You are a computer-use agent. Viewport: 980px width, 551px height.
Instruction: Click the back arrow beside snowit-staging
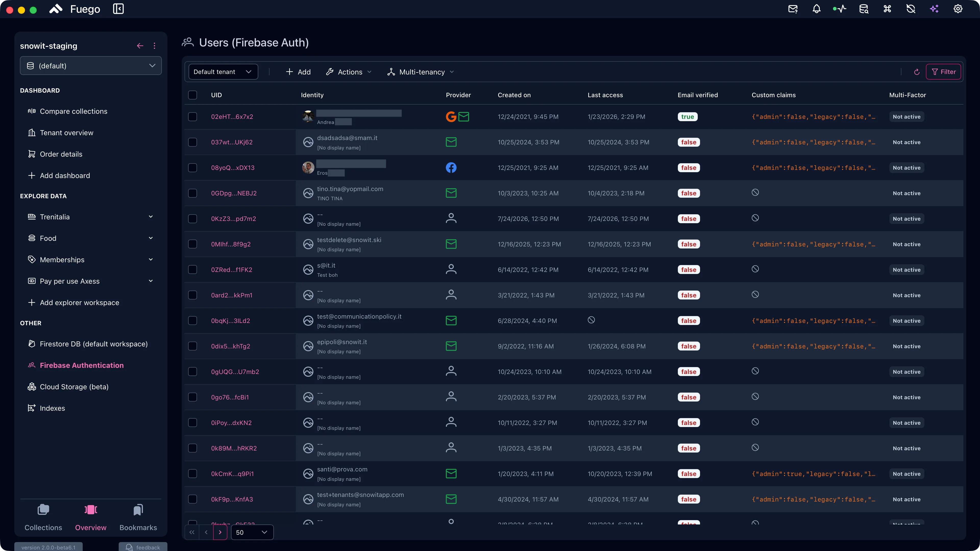pyautogui.click(x=140, y=46)
